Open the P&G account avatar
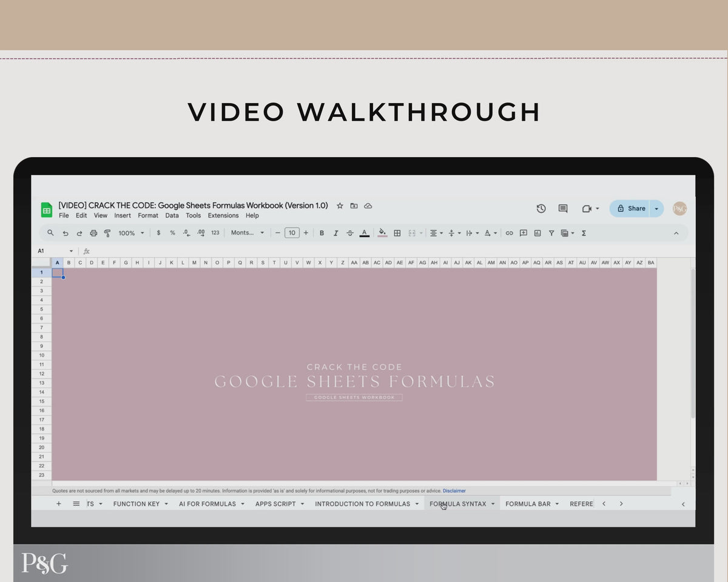This screenshot has height=582, width=728. [x=680, y=209]
